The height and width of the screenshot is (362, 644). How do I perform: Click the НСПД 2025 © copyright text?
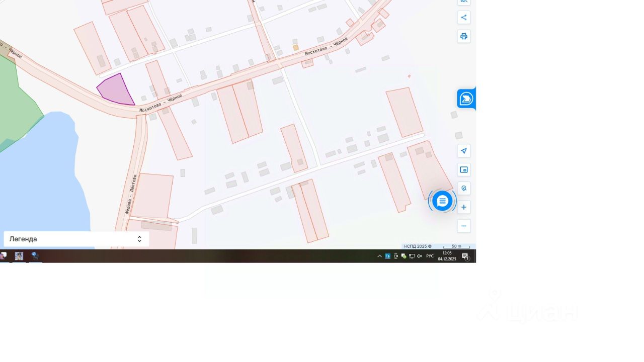point(418,246)
